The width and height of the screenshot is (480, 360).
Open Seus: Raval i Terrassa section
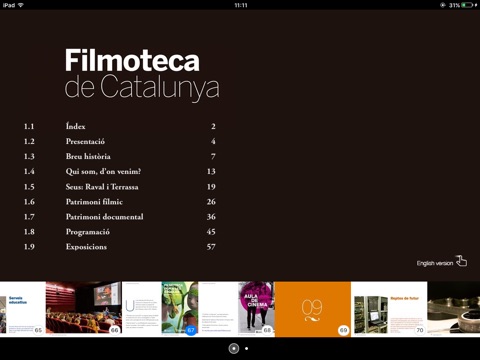102,187
